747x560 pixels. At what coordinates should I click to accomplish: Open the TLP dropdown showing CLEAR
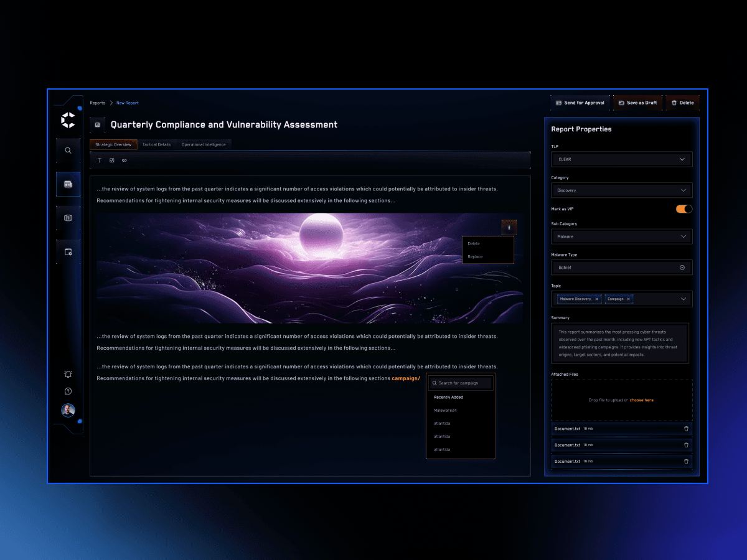[622, 159]
